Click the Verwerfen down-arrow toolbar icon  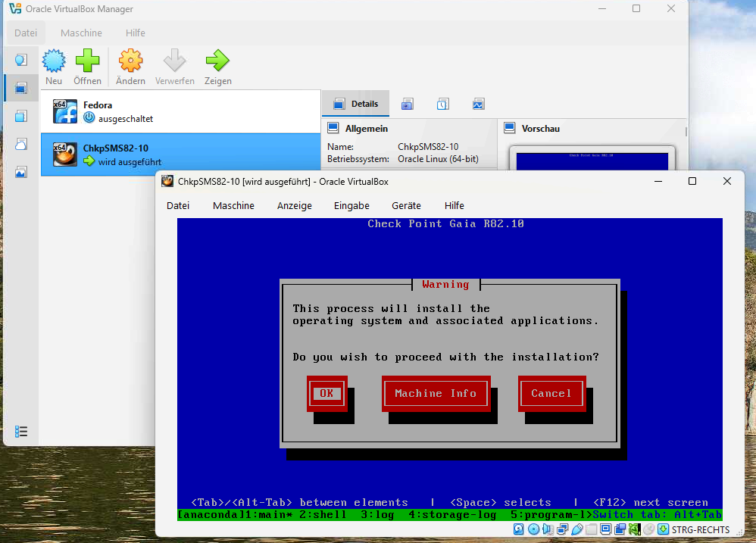(x=174, y=61)
